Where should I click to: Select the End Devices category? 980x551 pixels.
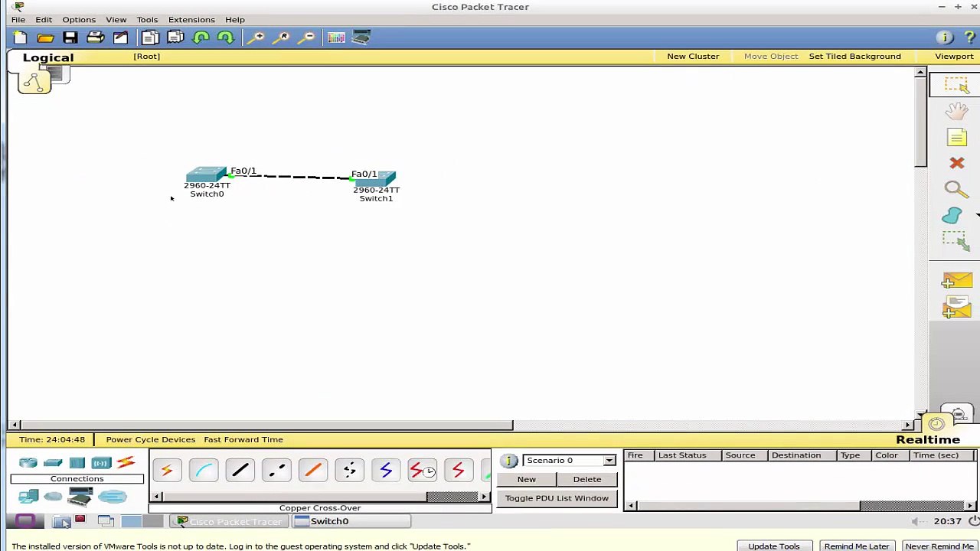(28, 497)
